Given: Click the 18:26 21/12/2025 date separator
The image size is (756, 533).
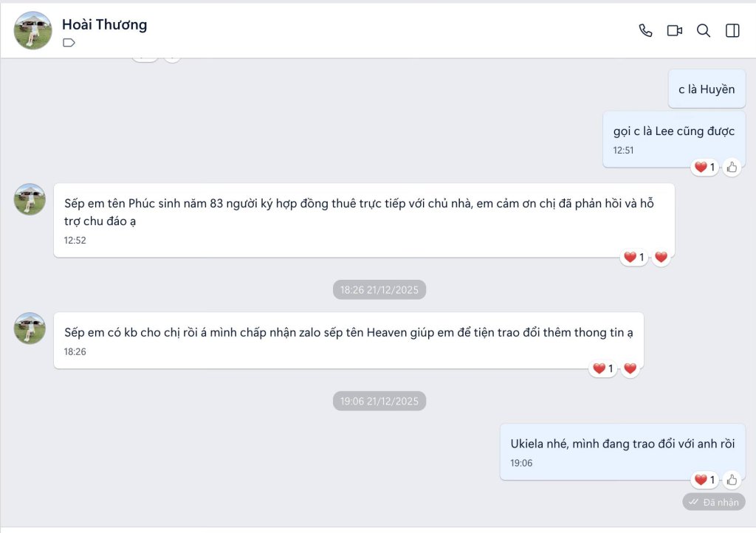Looking at the screenshot, I should (x=379, y=289).
